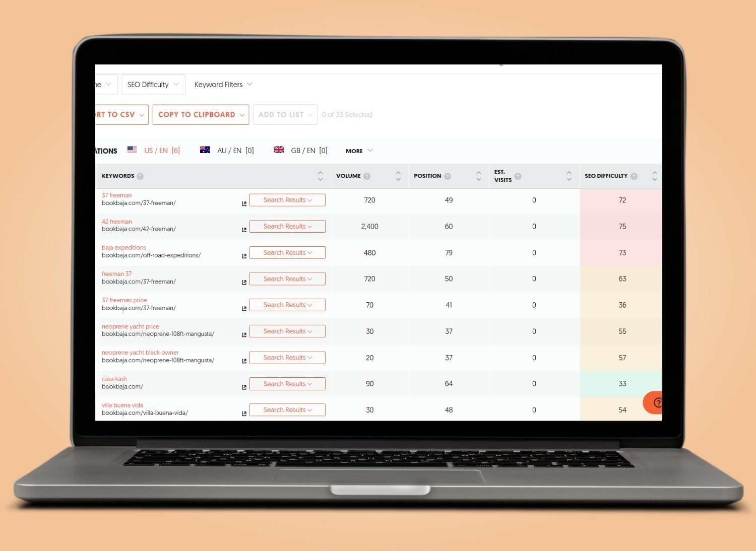The width and height of the screenshot is (756, 551).
Task: Click the GB flag icon
Action: (279, 150)
